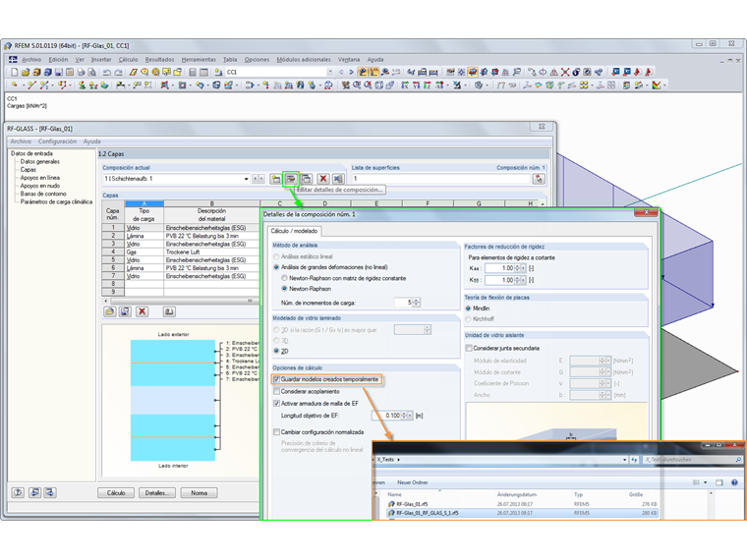Viewport: 747px width, 560px height.
Task: Click the Redo arrow in the toolbar
Action: [x=118, y=72]
